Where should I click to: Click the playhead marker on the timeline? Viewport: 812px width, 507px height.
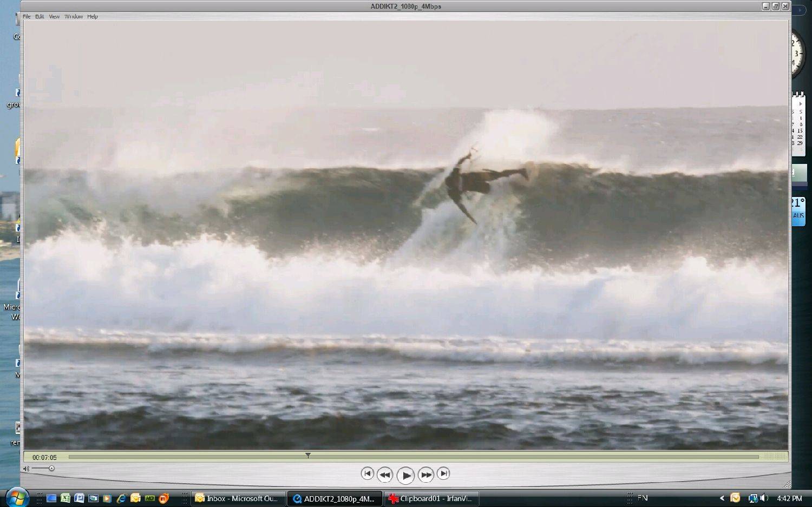(x=307, y=456)
